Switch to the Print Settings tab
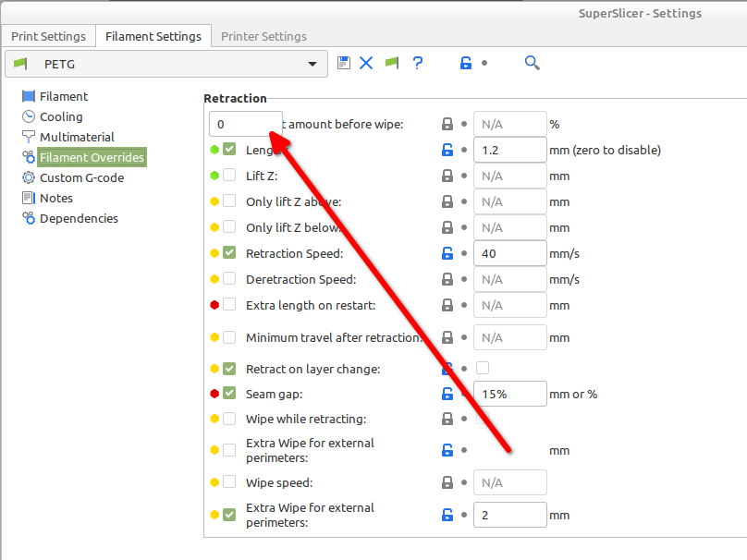The height and width of the screenshot is (560, 747). tap(48, 36)
